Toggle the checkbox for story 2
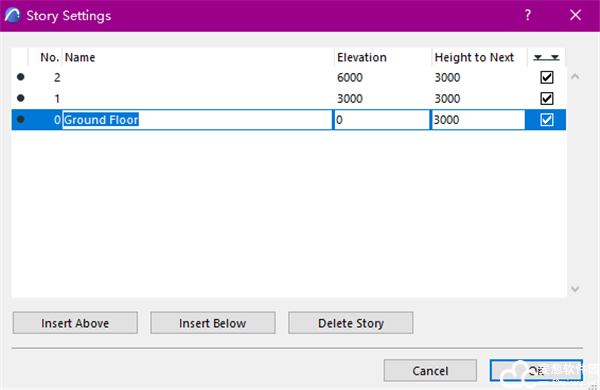Screen dimensions: 600x390 pos(546,77)
